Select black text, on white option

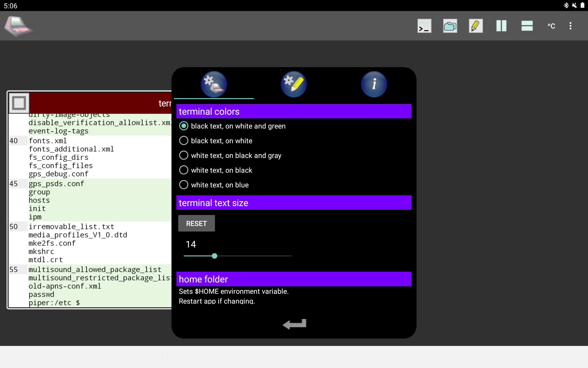[x=184, y=141]
